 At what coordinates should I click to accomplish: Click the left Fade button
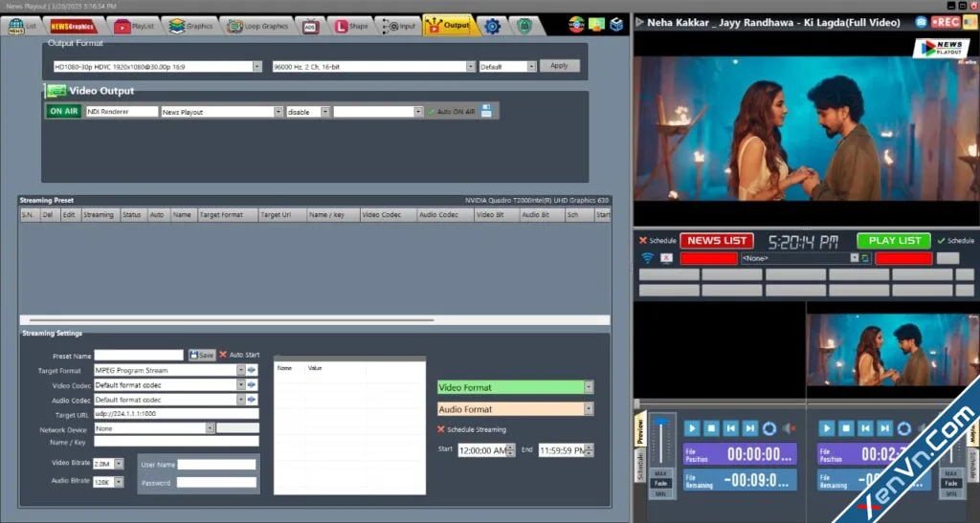660,484
